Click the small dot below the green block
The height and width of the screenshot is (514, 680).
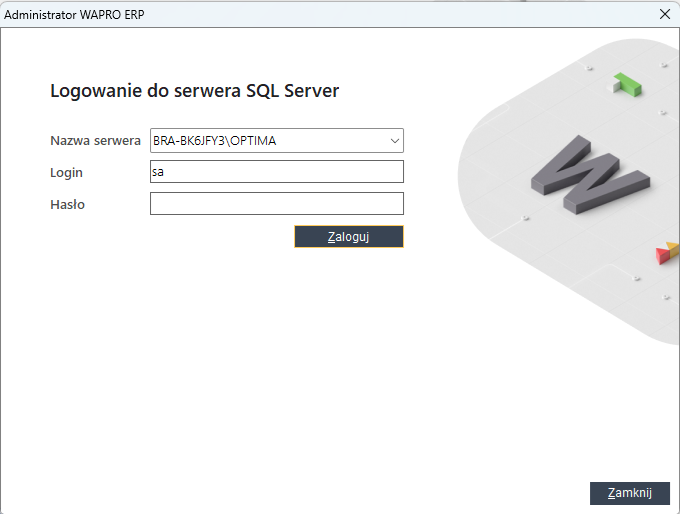point(662,112)
